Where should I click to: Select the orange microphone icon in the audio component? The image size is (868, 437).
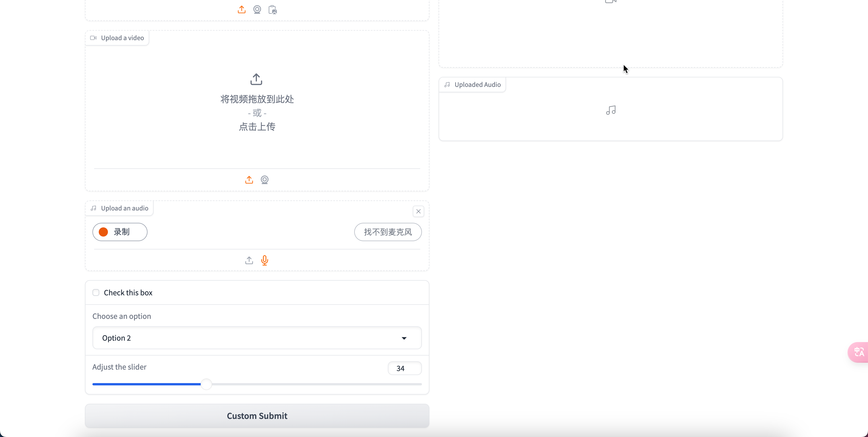point(265,260)
